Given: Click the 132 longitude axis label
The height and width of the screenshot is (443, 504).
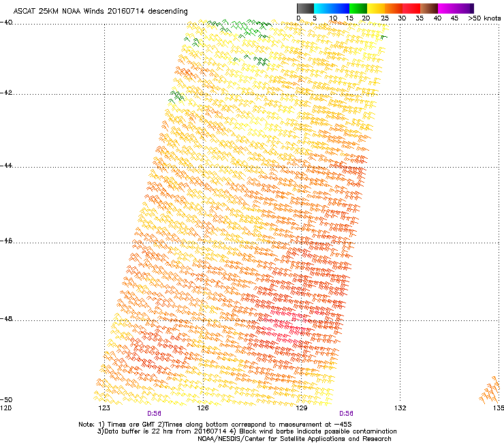Looking at the screenshot, I should (x=400, y=408).
